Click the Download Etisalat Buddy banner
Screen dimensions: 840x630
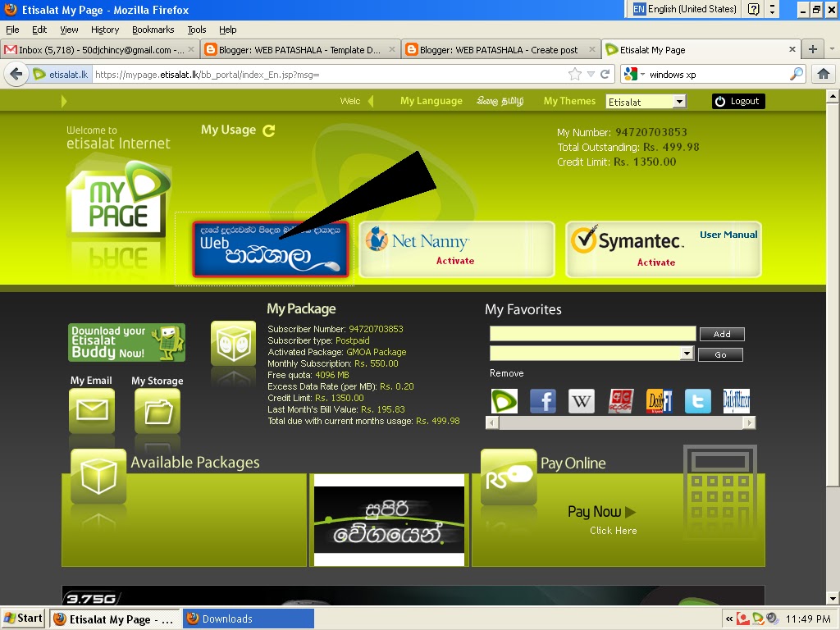tap(127, 342)
